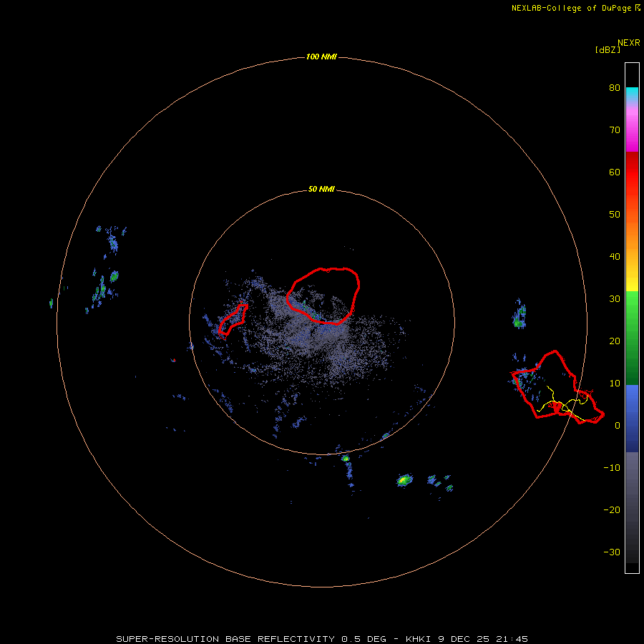The image size is (644, 644).
Task: Click the 70 value on the dBZ scale
Action: coord(615,130)
